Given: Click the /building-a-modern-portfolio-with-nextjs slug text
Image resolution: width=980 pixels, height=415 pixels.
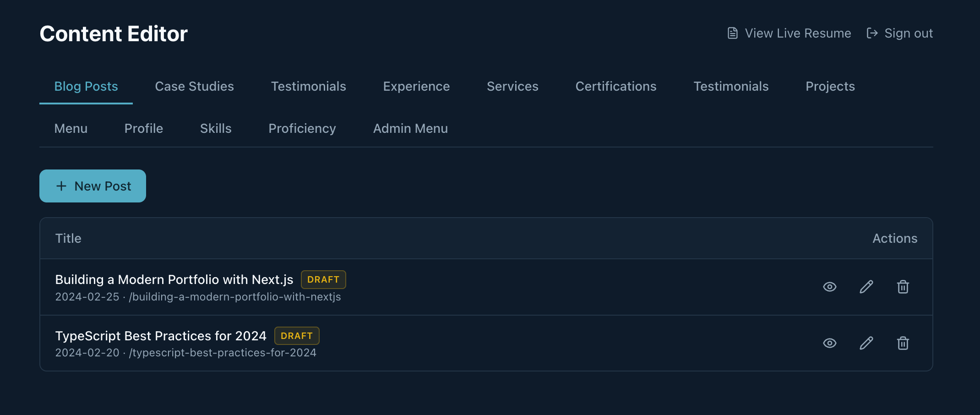Looking at the screenshot, I should [235, 297].
